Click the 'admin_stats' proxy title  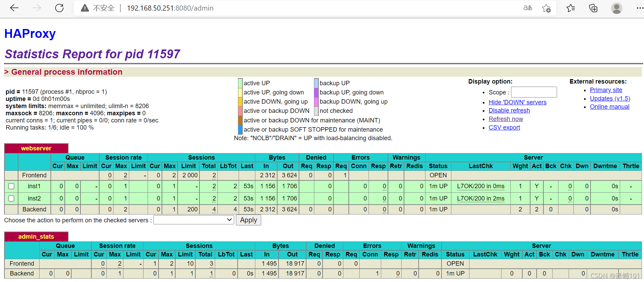click(x=36, y=237)
